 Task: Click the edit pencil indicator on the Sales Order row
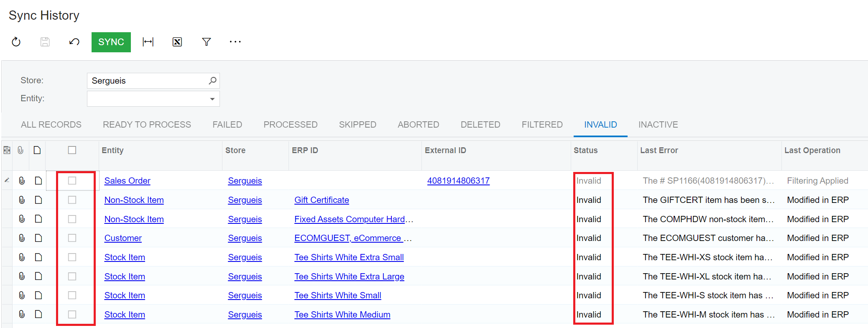point(7,180)
